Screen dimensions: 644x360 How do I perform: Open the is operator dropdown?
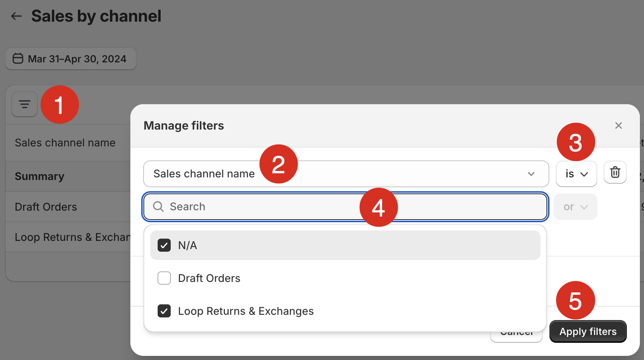click(576, 174)
